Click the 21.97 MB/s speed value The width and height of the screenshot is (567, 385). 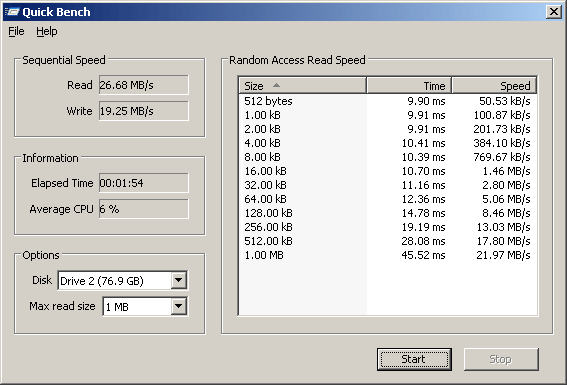tap(503, 255)
